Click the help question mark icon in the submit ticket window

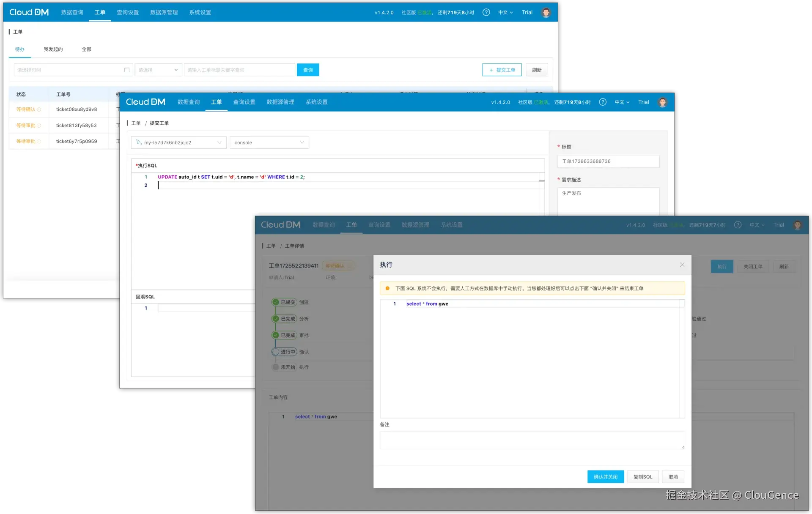click(x=603, y=102)
